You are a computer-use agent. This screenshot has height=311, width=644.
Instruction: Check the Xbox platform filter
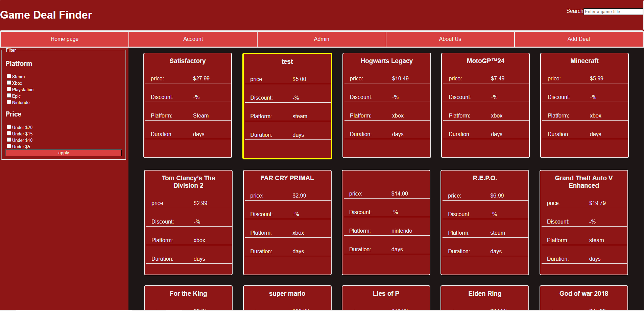pos(9,83)
